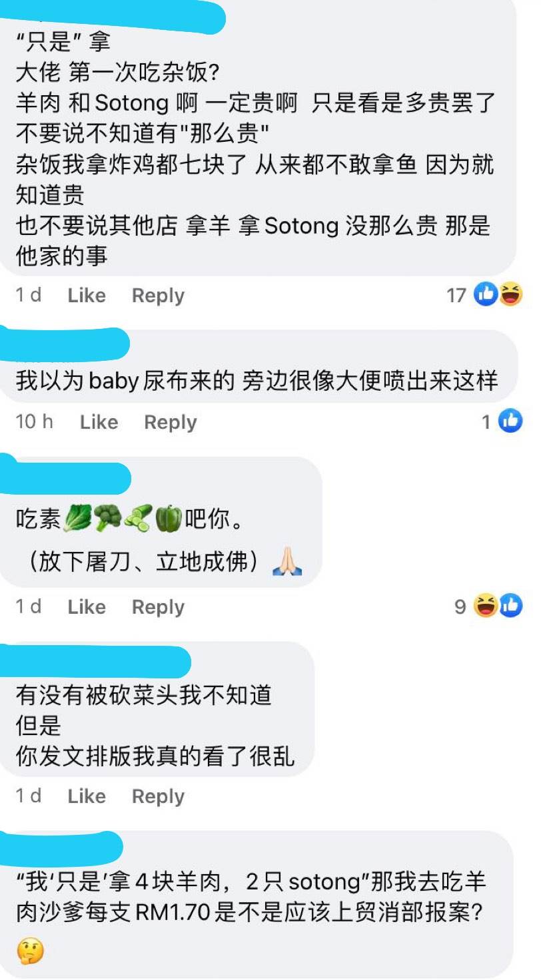The height and width of the screenshot is (980, 541).
Task: Click the praying hands emoji in 吃素 comment
Action: coord(288,563)
